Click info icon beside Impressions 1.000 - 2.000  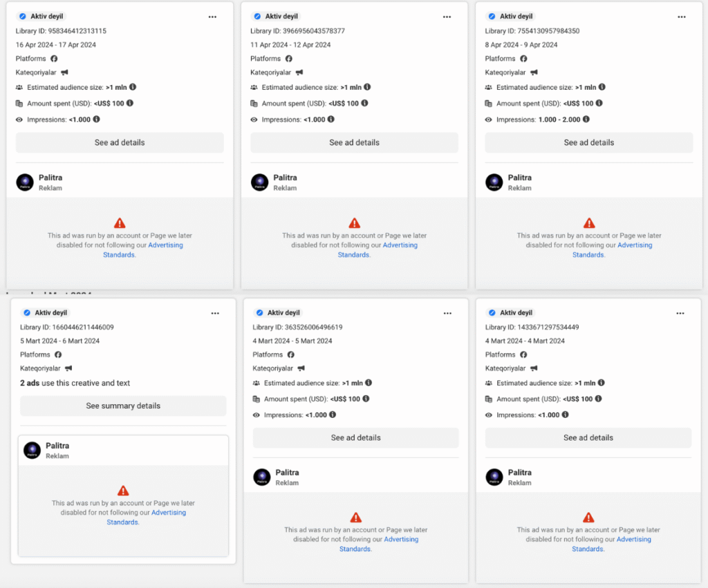[x=586, y=119]
